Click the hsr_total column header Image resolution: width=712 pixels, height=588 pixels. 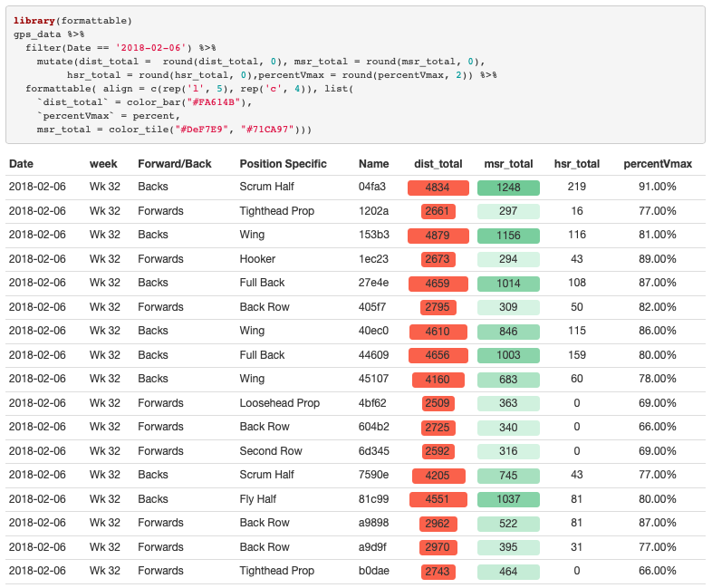tap(577, 164)
